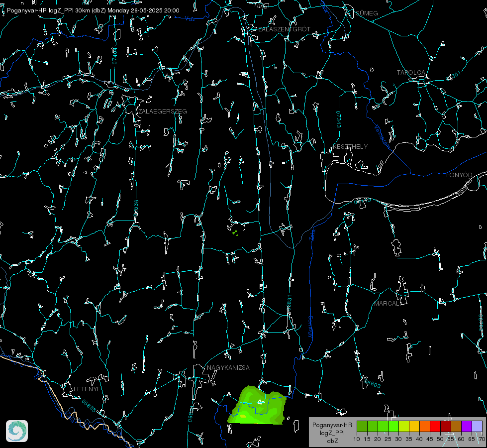The width and height of the screenshot is (487, 448).
Task: Pick the 35–40 dBZ yellow swatch
Action: tap(414, 426)
